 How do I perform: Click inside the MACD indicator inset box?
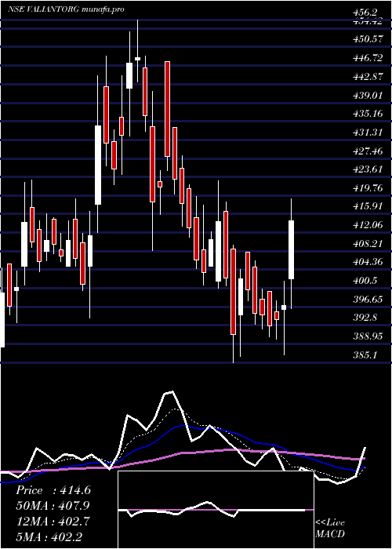[x=216, y=510]
